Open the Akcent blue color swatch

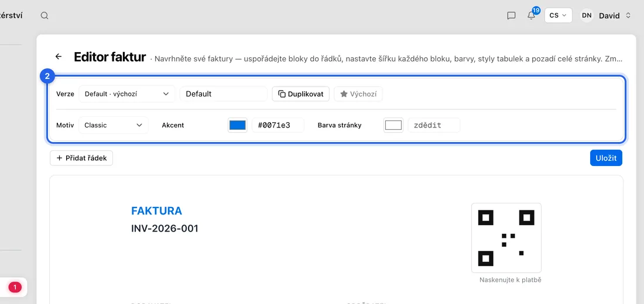(237, 125)
